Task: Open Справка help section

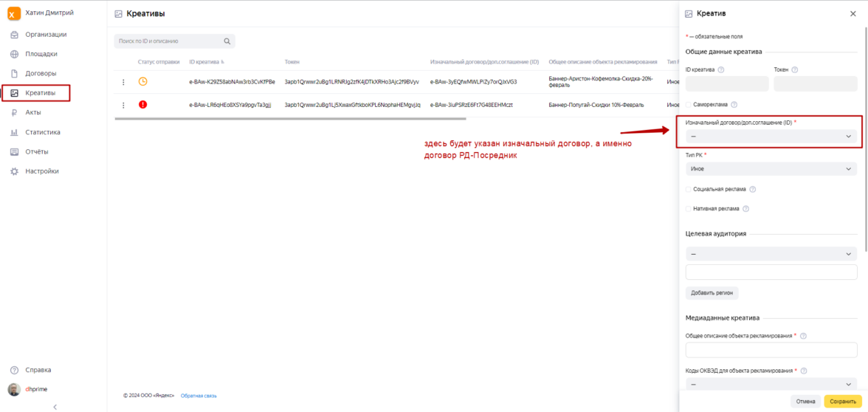Action: [x=38, y=370]
